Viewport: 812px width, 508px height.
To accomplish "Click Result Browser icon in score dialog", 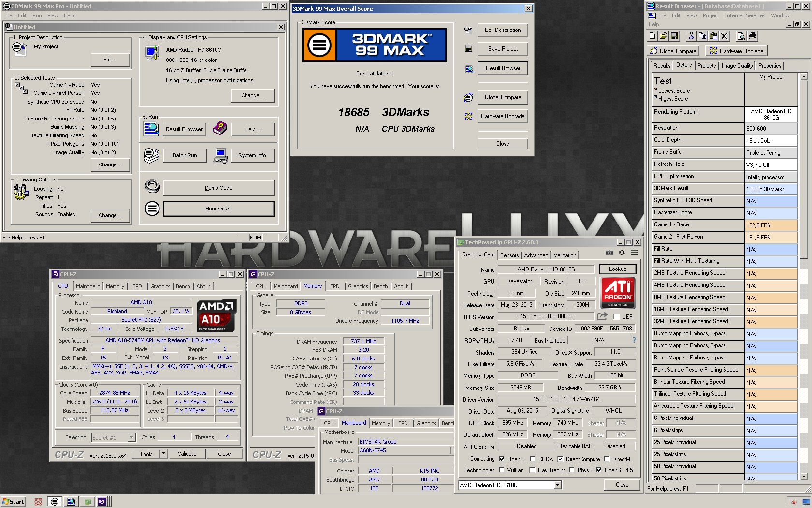I will point(469,69).
